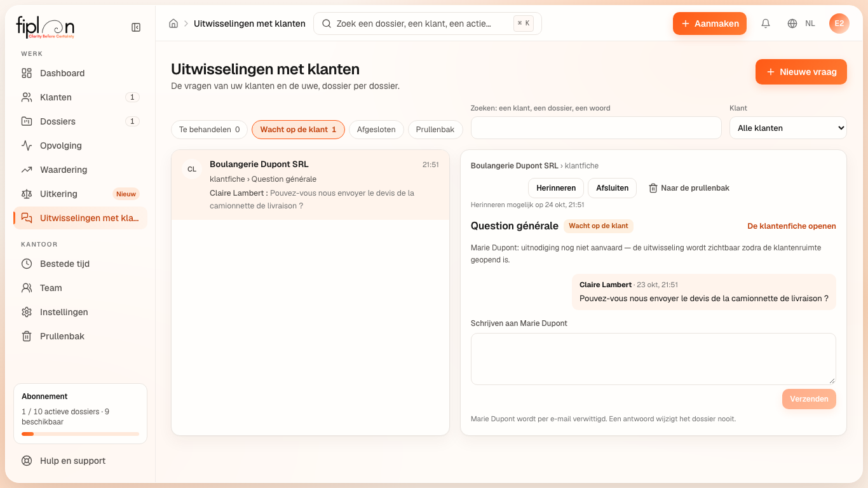Click the Herinneren button
Image resolution: width=868 pixels, height=488 pixels.
556,188
